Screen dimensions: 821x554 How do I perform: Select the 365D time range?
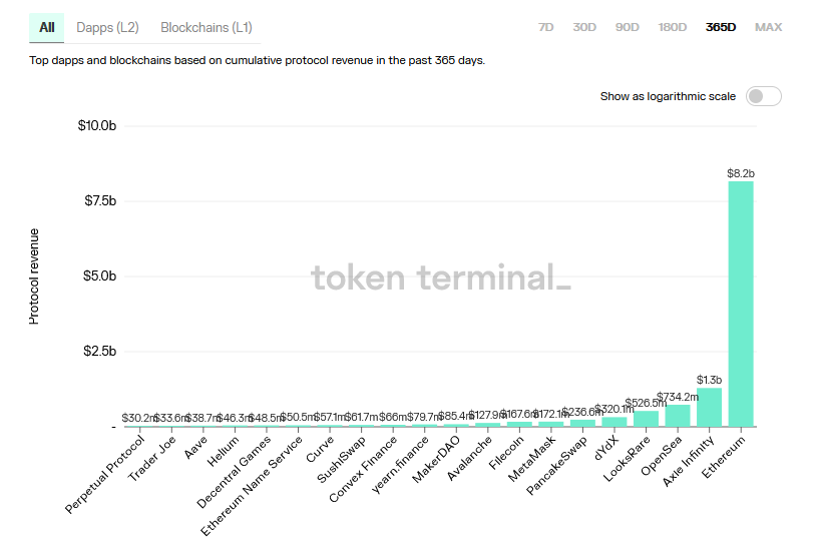(x=720, y=27)
